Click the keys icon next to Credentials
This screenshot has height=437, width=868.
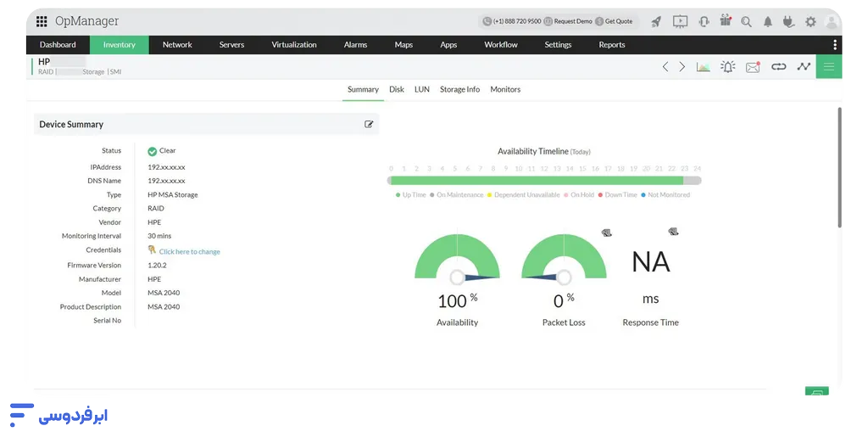[152, 250]
